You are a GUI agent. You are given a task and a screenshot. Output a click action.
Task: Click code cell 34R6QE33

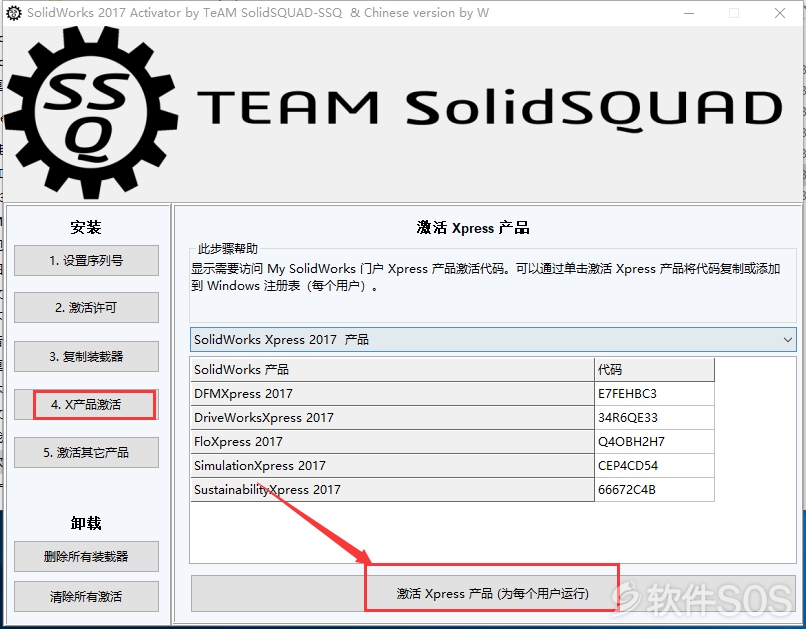(x=654, y=418)
